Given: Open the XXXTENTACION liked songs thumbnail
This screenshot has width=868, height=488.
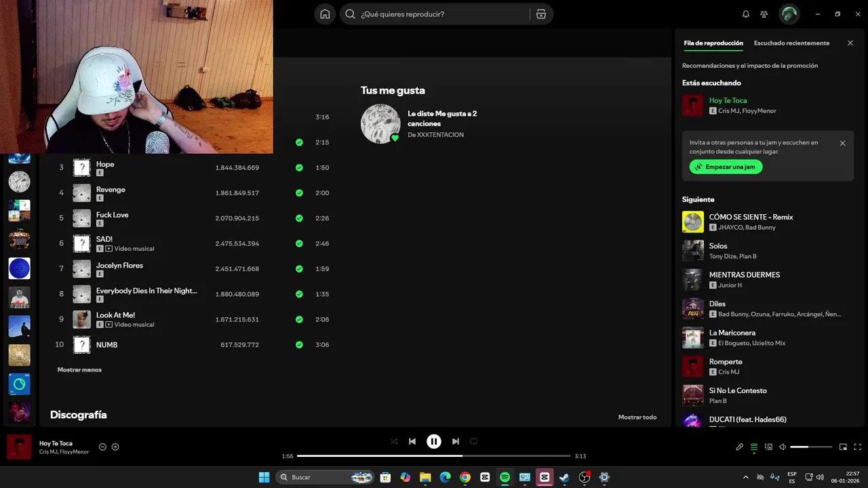Looking at the screenshot, I should point(380,124).
